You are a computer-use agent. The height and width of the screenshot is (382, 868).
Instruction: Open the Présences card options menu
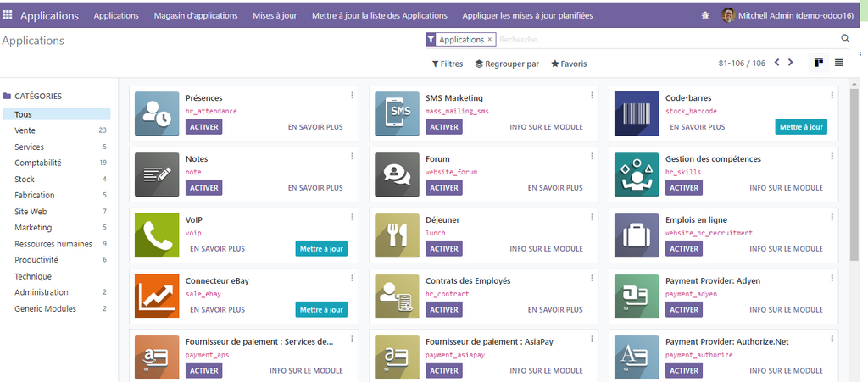click(x=352, y=95)
